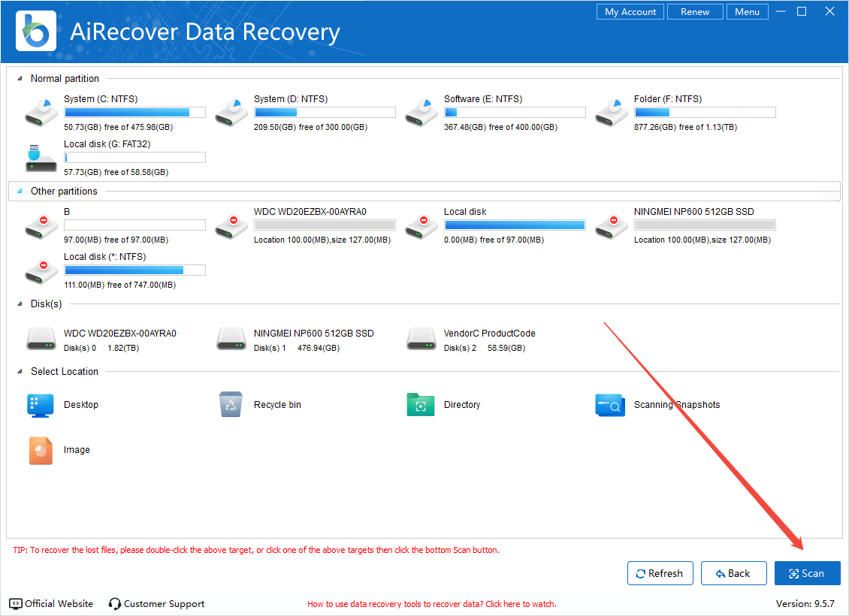Open the Directory folder icon
This screenshot has width=849, height=616.
pyautogui.click(x=421, y=404)
